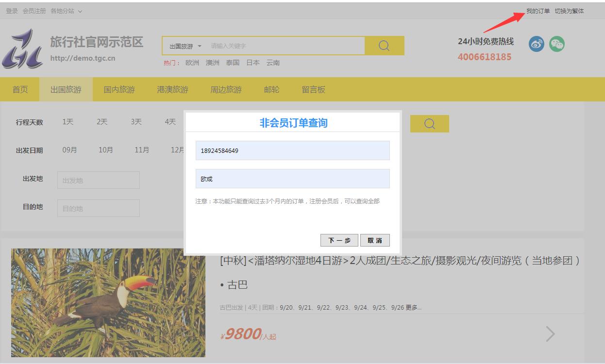Click the header search magnifier button
Screen dimensions: 605x364
pyautogui.click(x=384, y=46)
